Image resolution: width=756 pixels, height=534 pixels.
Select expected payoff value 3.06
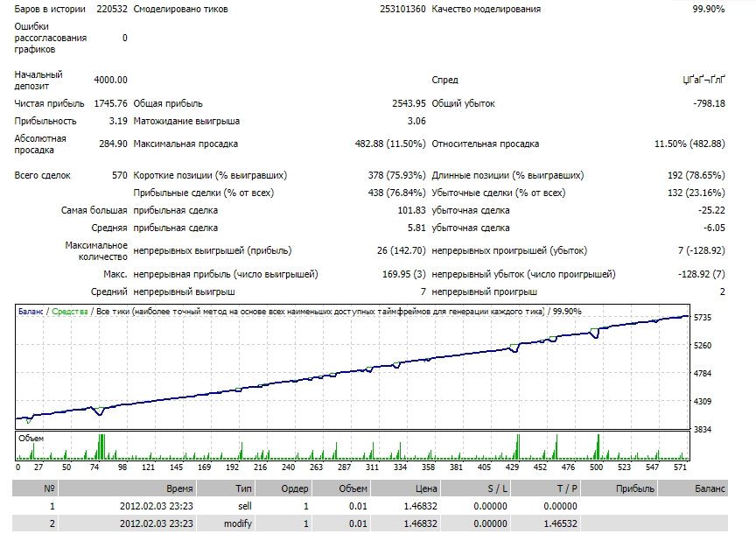[x=416, y=121]
